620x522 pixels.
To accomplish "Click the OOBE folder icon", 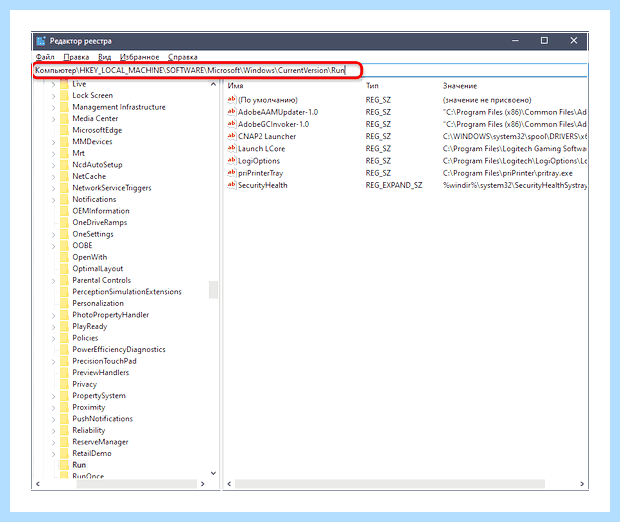I will point(64,245).
